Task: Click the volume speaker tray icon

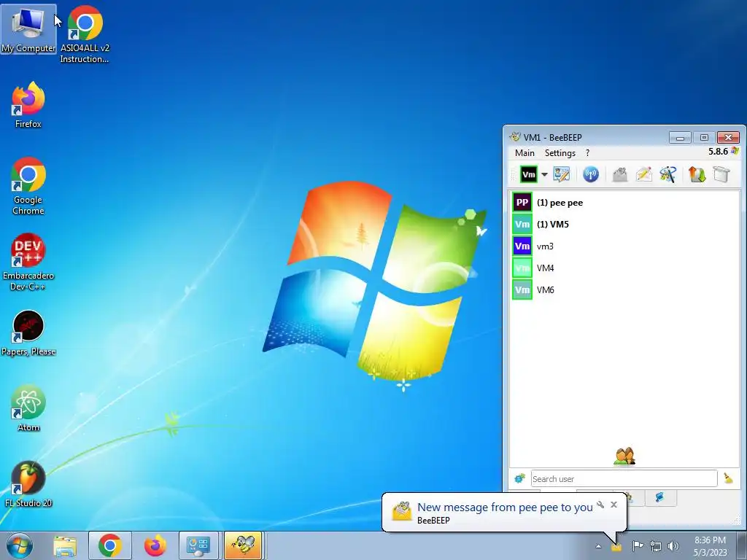Action: click(x=673, y=546)
